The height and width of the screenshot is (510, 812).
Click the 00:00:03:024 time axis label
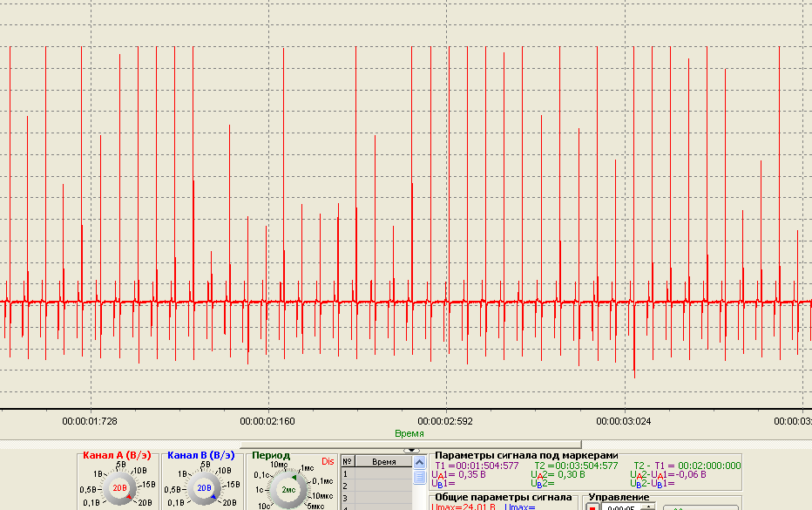(624, 421)
